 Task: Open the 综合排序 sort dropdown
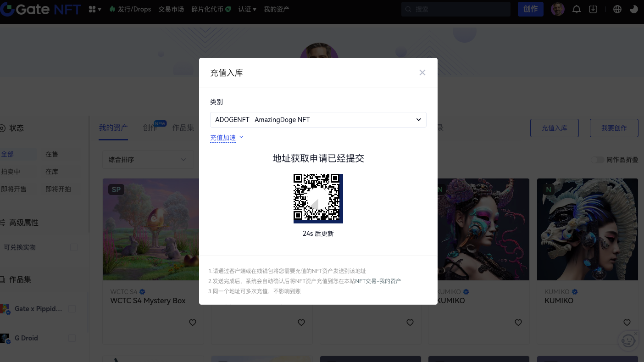pyautogui.click(x=147, y=160)
